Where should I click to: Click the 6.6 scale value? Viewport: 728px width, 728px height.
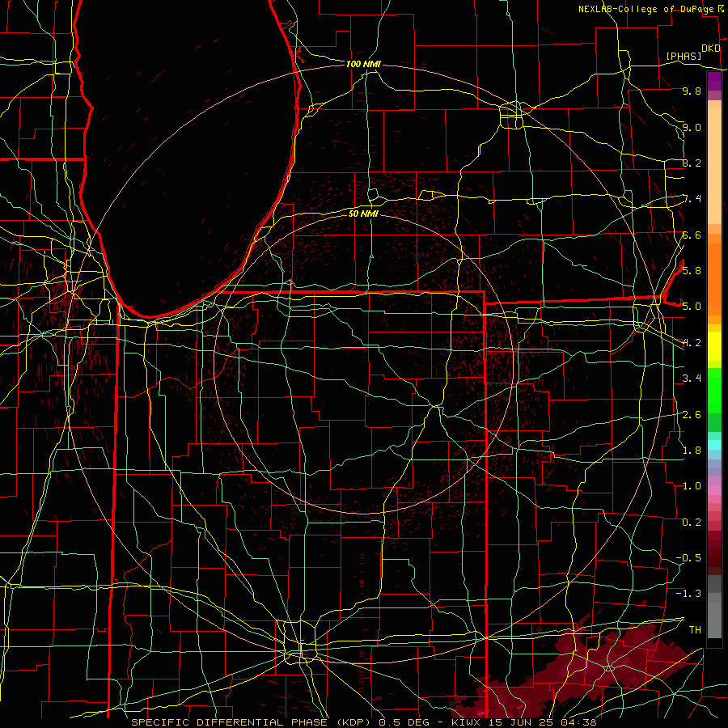click(x=692, y=235)
